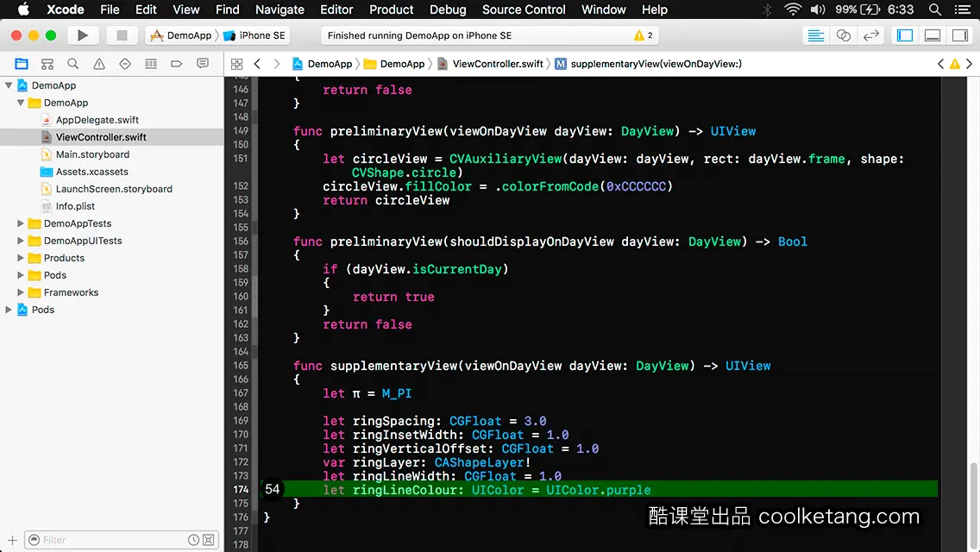Viewport: 980px width, 552px height.
Task: Open the Source Control menu
Action: point(524,9)
